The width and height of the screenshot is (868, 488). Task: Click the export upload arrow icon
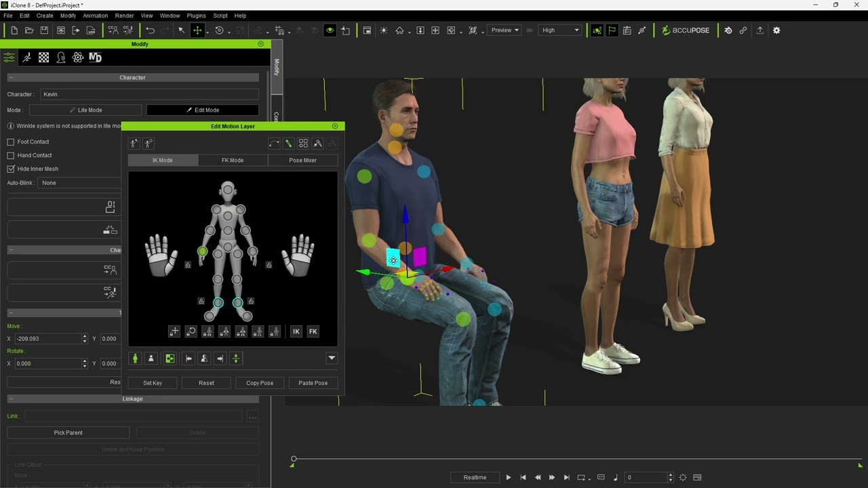(759, 30)
